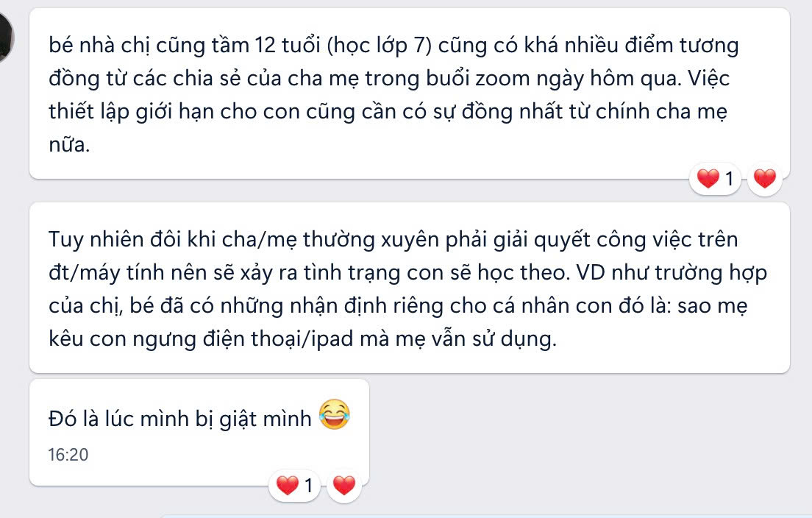Click '(học lớp 7)' text in first message
Image resolution: width=812 pixels, height=518 pixels.
pos(379,46)
